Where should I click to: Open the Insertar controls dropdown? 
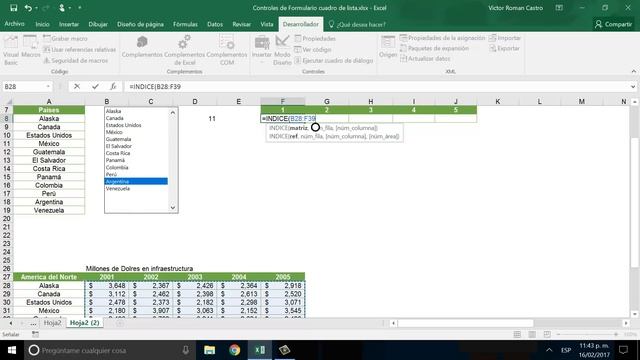pos(262,50)
